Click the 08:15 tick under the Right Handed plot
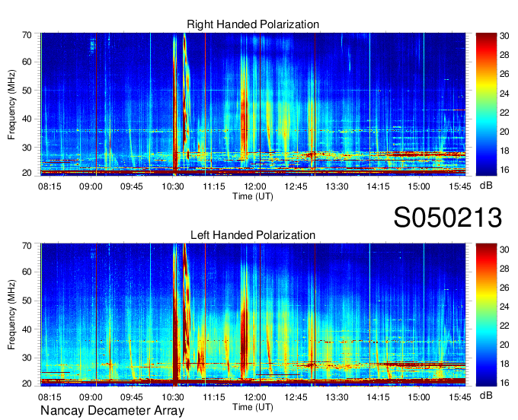The image size is (518, 420). coord(50,186)
